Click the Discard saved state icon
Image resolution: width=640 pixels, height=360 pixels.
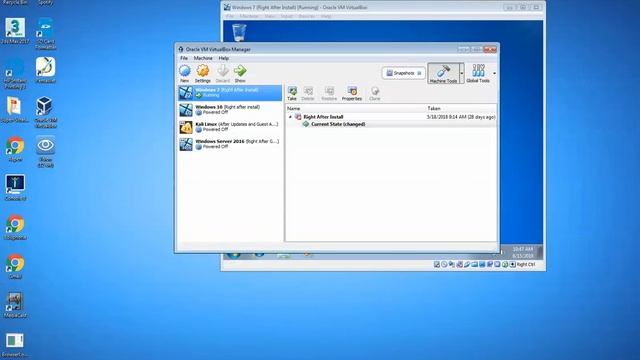[222, 71]
